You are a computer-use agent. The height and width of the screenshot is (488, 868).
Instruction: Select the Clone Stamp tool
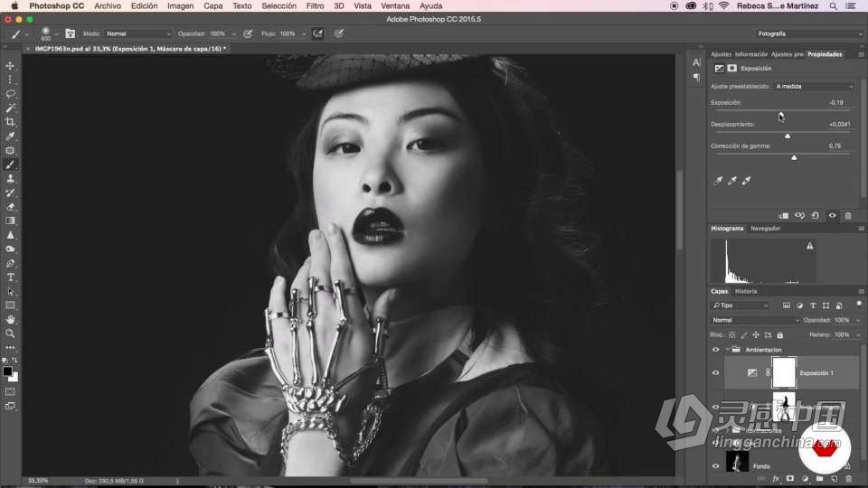point(10,179)
